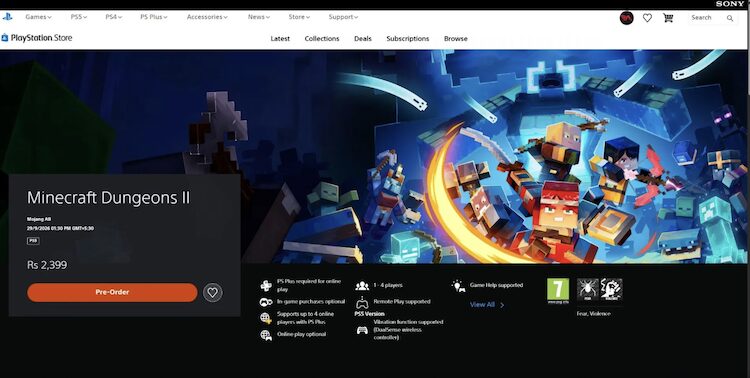Click the release date text
The height and width of the screenshot is (378, 750).
click(60, 229)
